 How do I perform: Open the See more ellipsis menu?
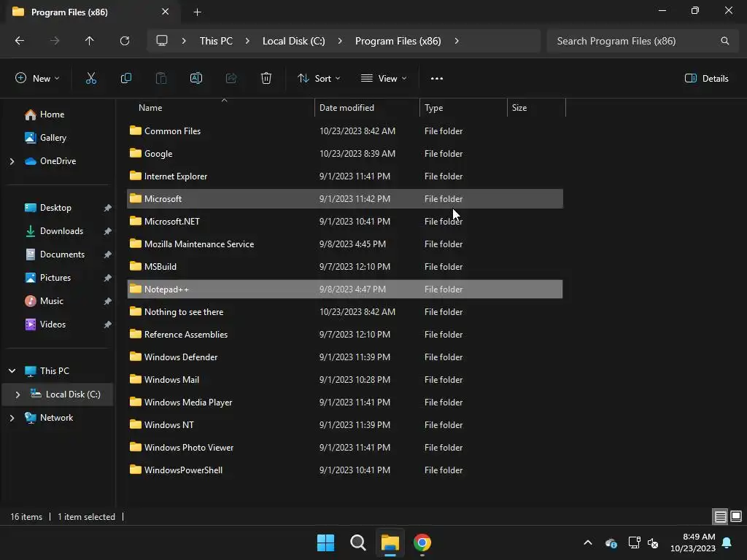click(x=437, y=79)
